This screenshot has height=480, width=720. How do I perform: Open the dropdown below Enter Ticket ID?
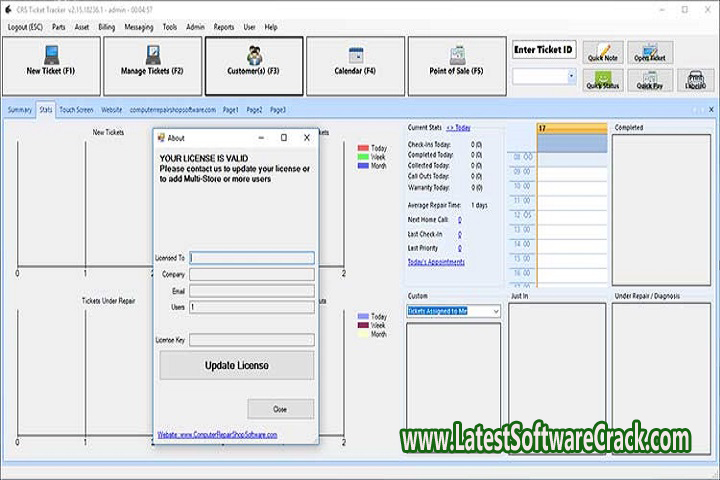[571, 76]
